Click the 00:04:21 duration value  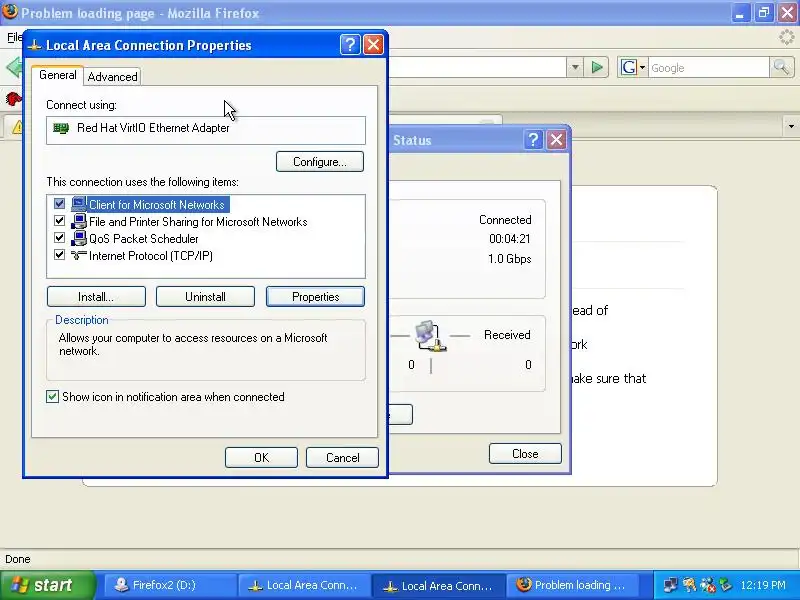[x=510, y=239]
